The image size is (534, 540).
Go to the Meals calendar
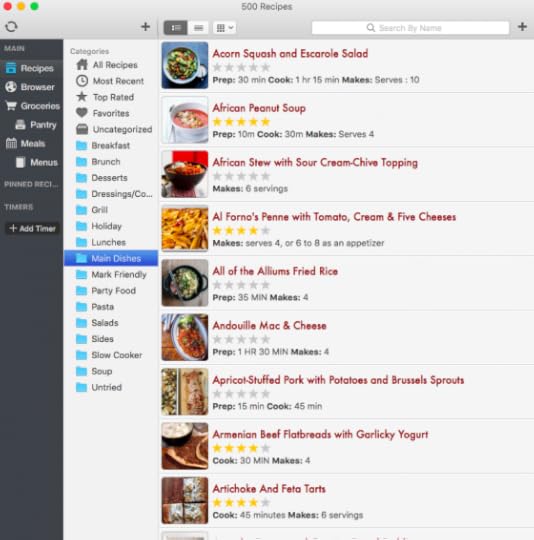pyautogui.click(x=25, y=143)
